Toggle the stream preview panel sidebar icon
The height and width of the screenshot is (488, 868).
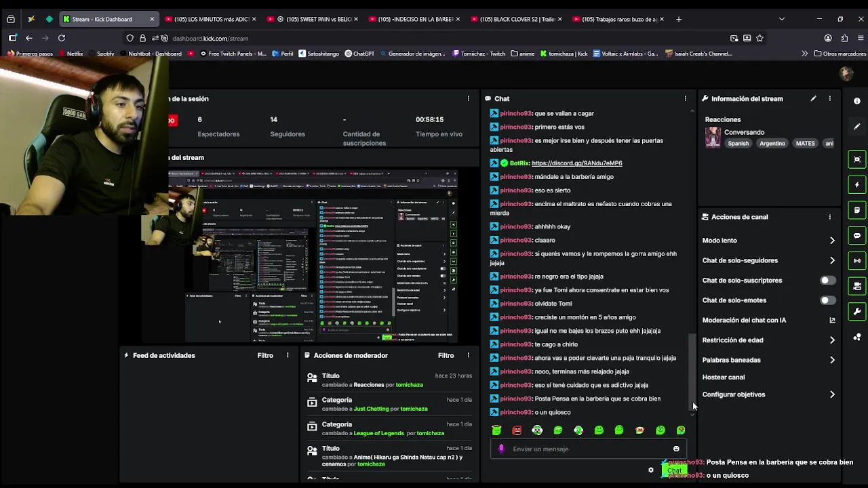click(x=857, y=159)
